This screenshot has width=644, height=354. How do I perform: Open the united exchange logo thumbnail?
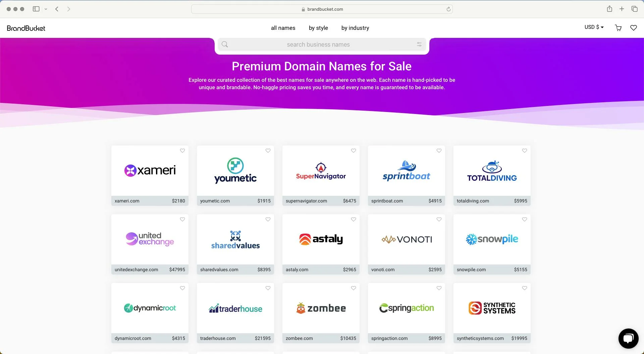[x=150, y=239]
